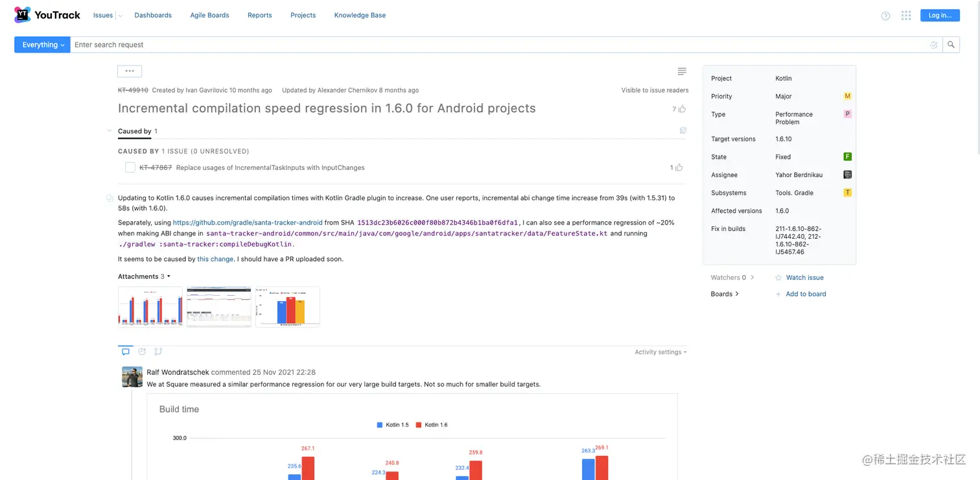Open the apps grid icon
Image resolution: width=980 pixels, height=480 pixels.
(x=906, y=16)
